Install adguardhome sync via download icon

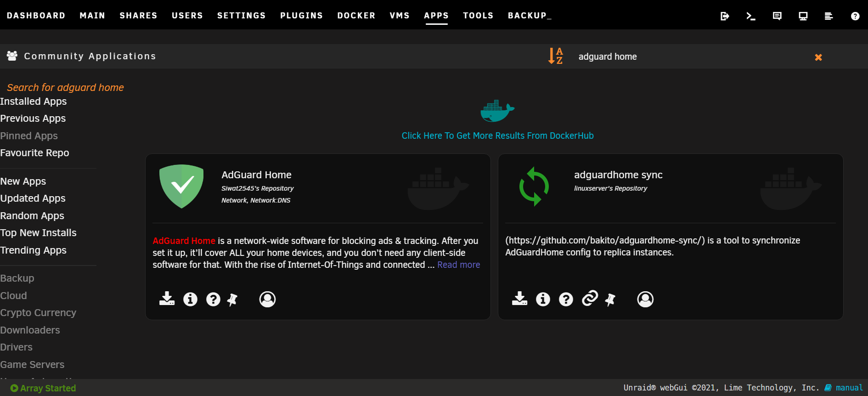[x=519, y=299]
